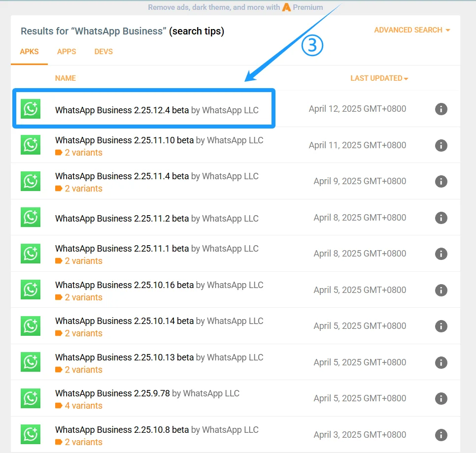The image size is (476, 453).
Task: Open info for WhatsApp Business 2.25.11.10 beta
Action: click(x=441, y=145)
